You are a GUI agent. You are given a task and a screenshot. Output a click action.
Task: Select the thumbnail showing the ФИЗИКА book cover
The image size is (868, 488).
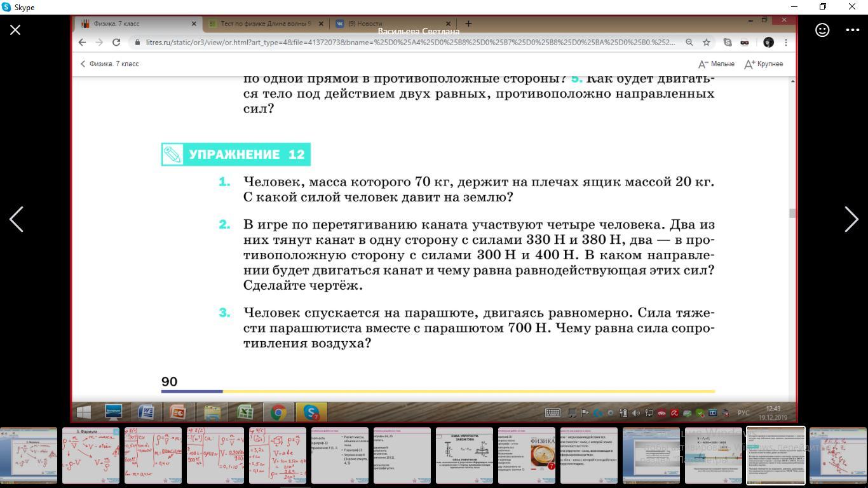(526, 456)
